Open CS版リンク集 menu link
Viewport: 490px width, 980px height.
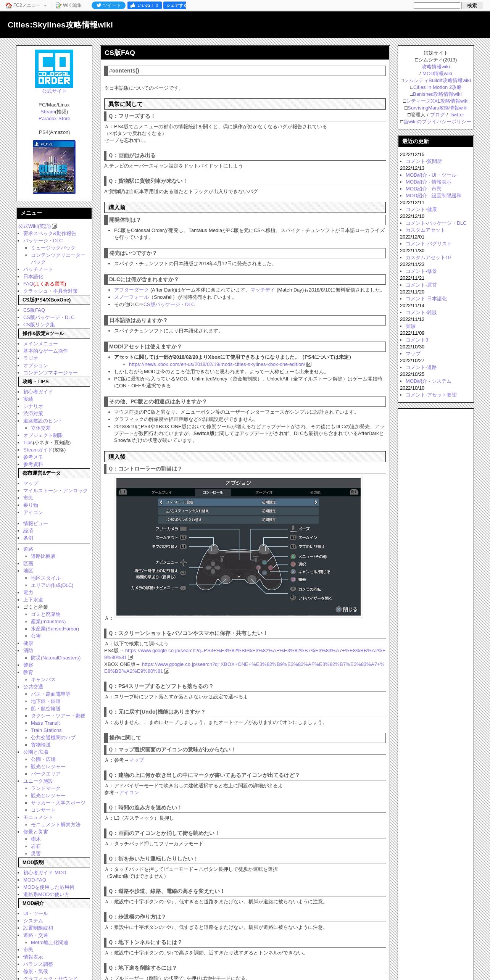pos(39,324)
